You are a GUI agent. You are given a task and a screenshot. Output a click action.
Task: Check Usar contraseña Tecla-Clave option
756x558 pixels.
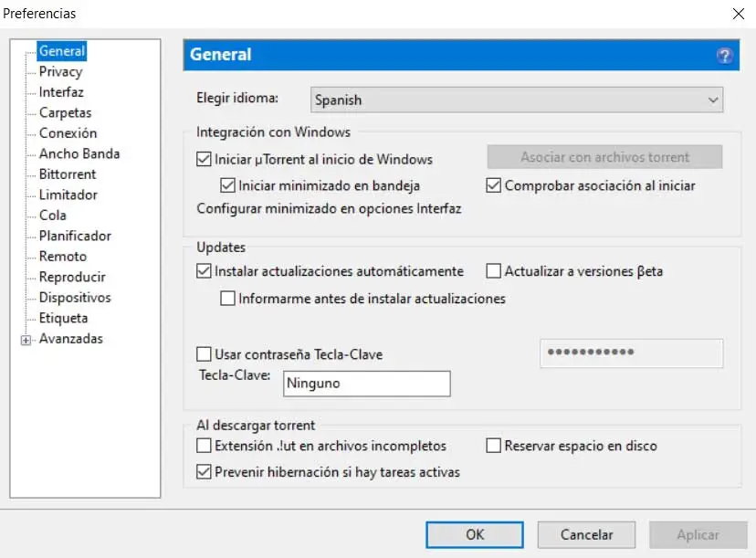204,354
